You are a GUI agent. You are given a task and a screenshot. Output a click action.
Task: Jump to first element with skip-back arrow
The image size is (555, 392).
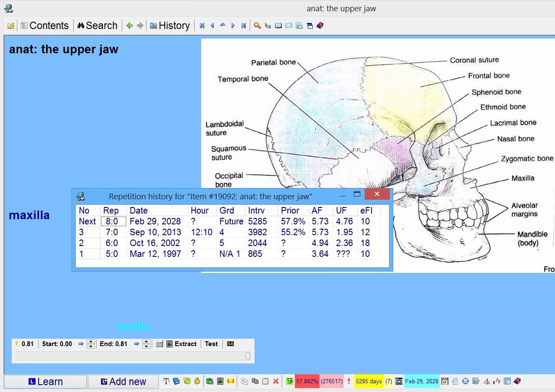pyautogui.click(x=202, y=26)
